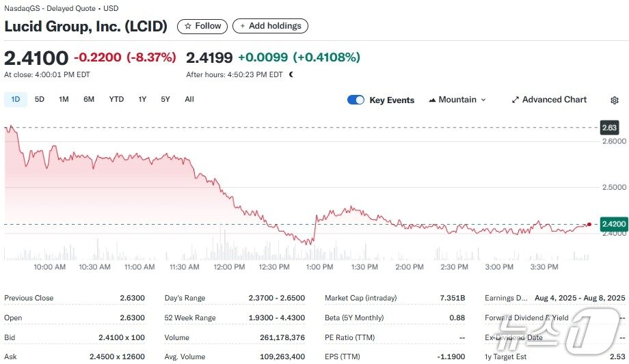The height and width of the screenshot is (364, 629).
Task: Click the 2.63 previous close marker
Action: (608, 128)
